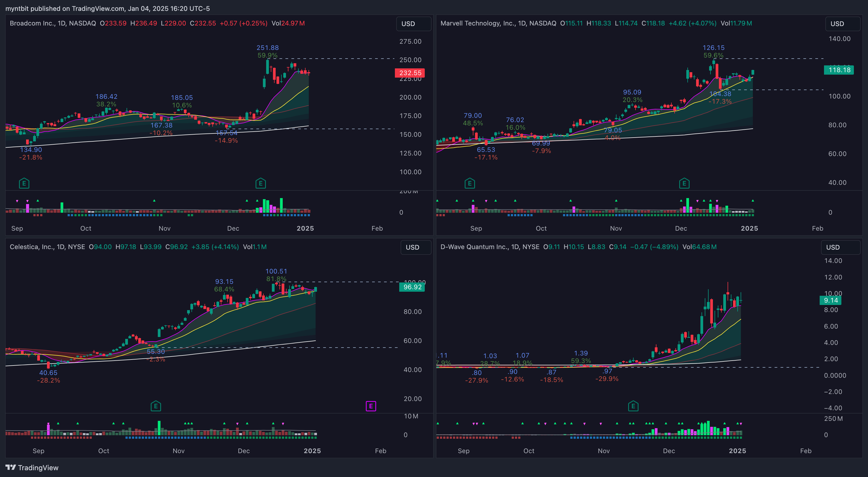Click the September earnings E icon on Broadcom chart
The image size is (868, 477).
(24, 183)
